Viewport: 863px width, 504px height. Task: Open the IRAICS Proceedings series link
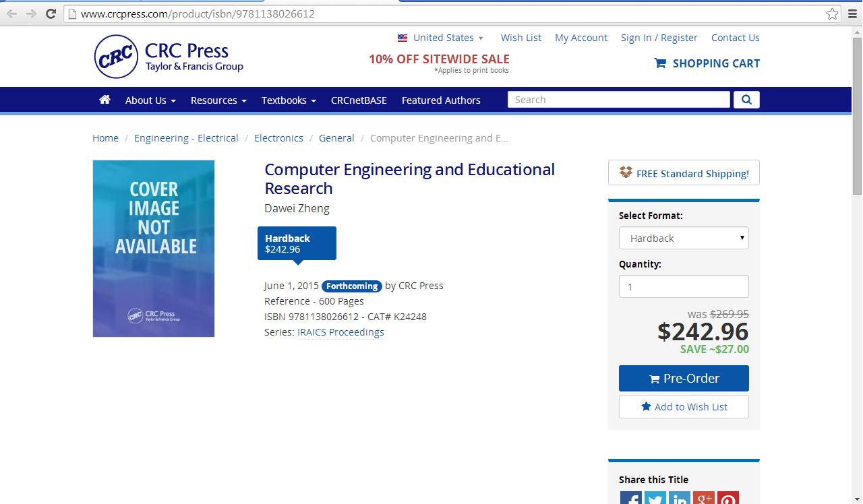(x=340, y=332)
